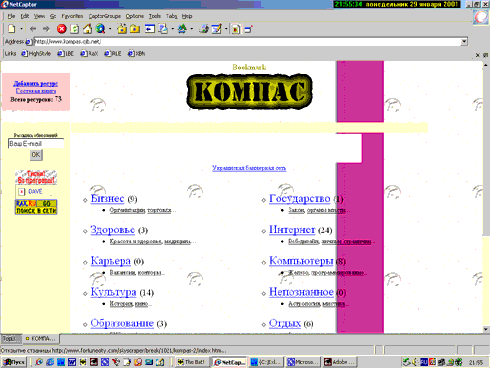This screenshot has height=368, width=490.
Task: Open the Home page house icon
Action: pos(87,29)
